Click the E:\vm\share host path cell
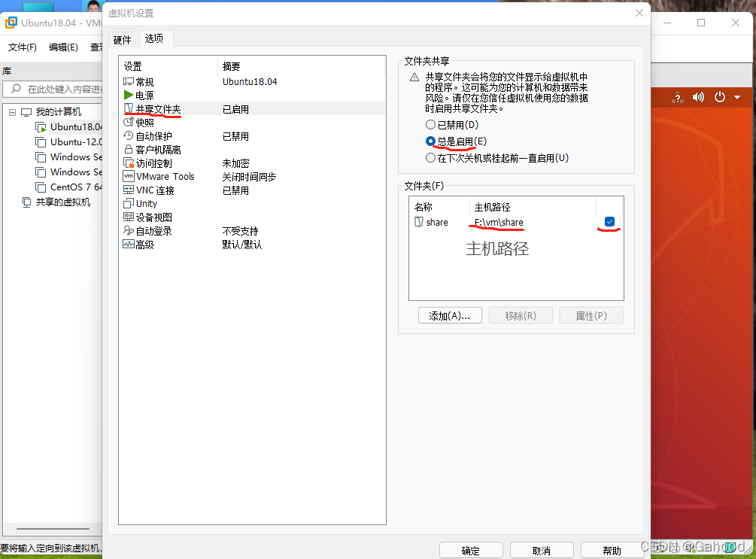Screen dimensions: 756x559 coord(499,222)
